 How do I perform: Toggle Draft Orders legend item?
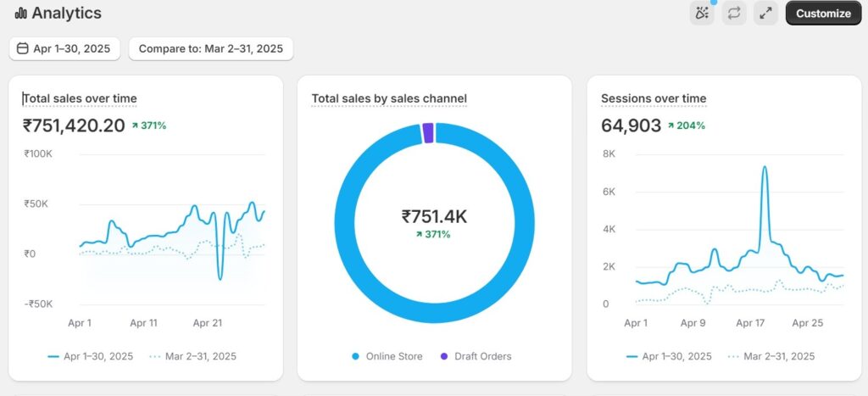(x=475, y=356)
